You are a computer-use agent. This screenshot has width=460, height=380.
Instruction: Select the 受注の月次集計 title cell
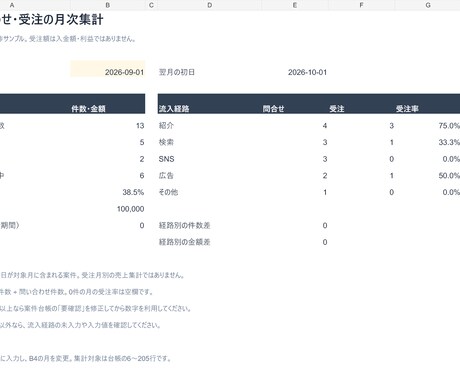coord(52,20)
